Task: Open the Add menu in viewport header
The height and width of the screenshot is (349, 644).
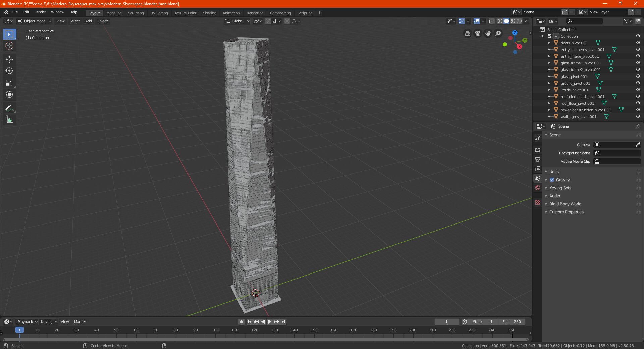Action: point(88,21)
